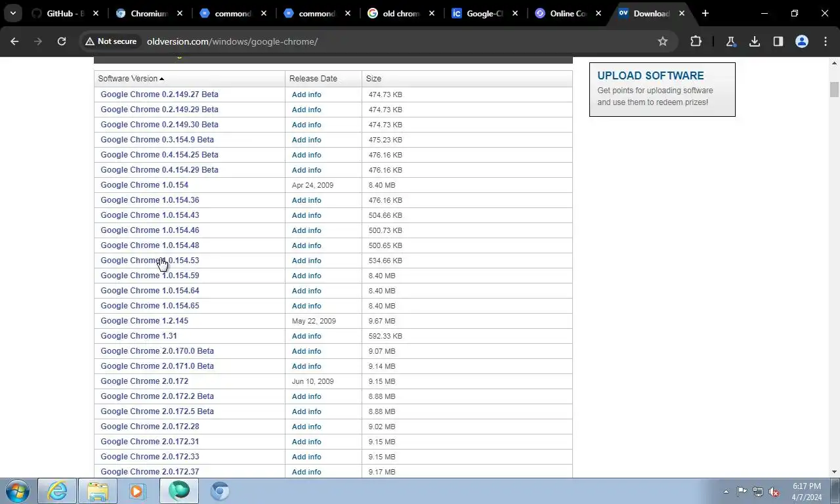Screen dimensions: 840x504
Task: Open Google Chrome 0.3.154.9 Beta link
Action: point(157,140)
